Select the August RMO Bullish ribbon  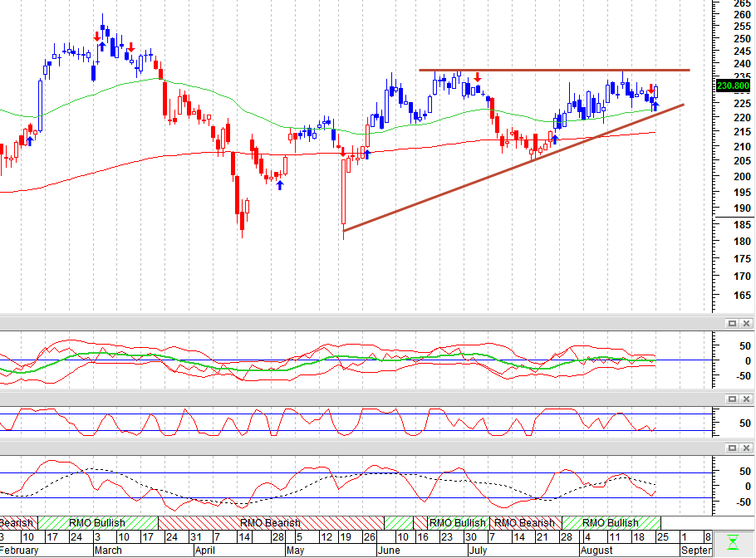point(611,523)
